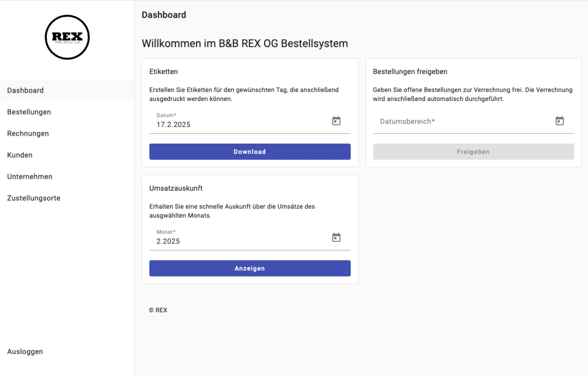Viewport: 588px width, 376px height.
Task: View the Zustellungsorte page
Action: pos(33,198)
